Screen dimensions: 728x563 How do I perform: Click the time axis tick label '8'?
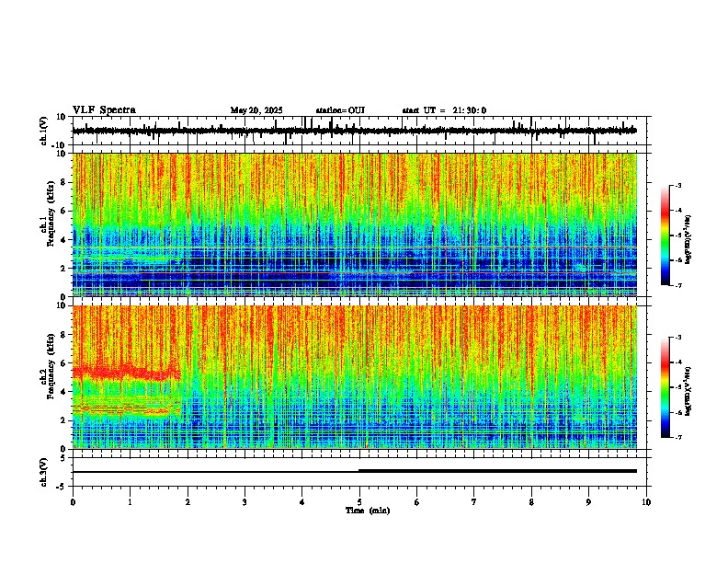[x=531, y=502]
